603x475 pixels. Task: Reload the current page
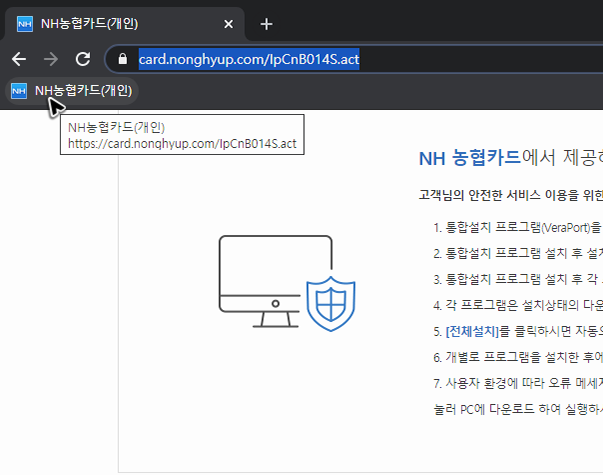83,59
